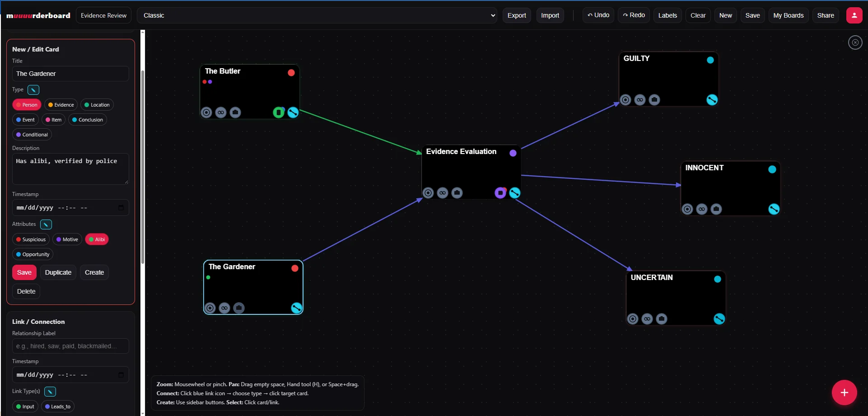Viewport: 868px width, 416px height.
Task: Click the red Save button in the card editor
Action: [x=24, y=272]
